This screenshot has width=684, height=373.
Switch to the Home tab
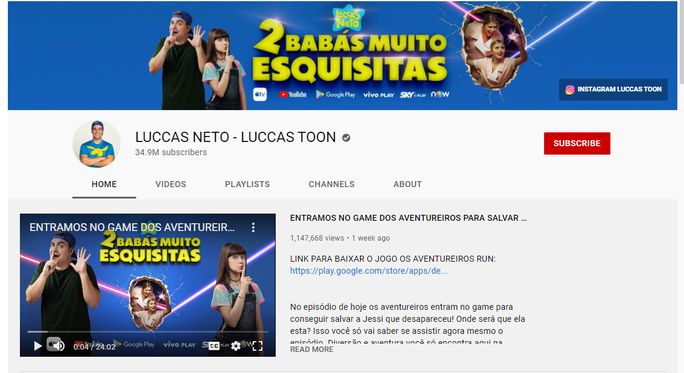click(104, 184)
